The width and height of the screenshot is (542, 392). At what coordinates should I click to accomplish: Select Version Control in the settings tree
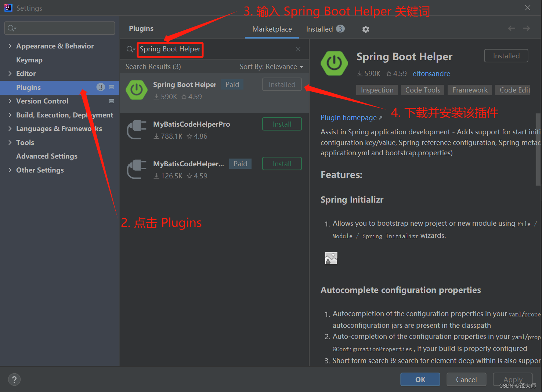point(42,101)
